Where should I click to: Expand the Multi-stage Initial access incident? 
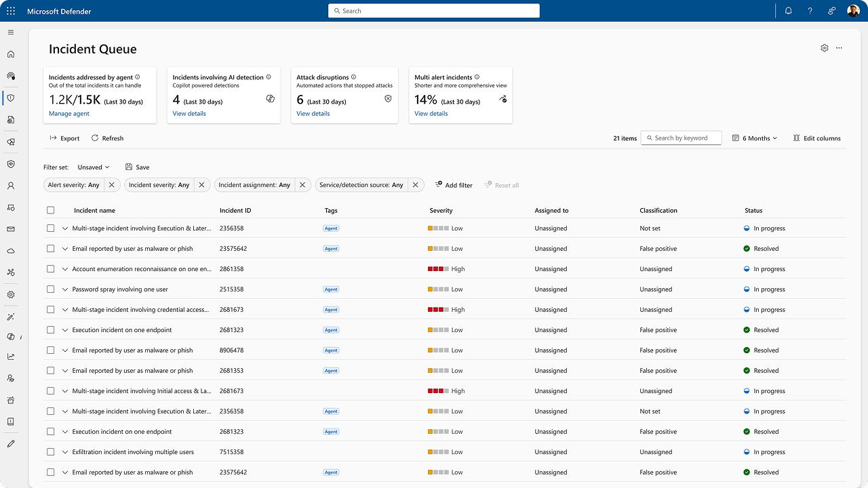pyautogui.click(x=65, y=391)
